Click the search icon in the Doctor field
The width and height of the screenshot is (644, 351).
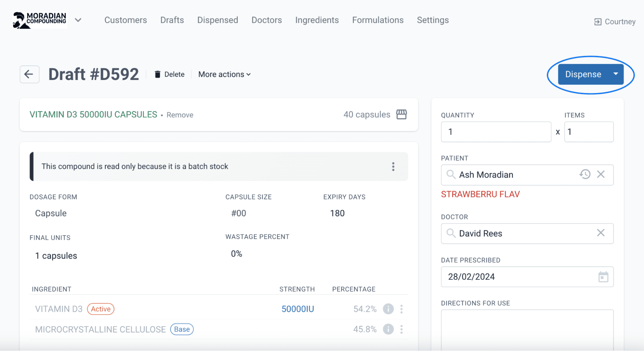451,233
